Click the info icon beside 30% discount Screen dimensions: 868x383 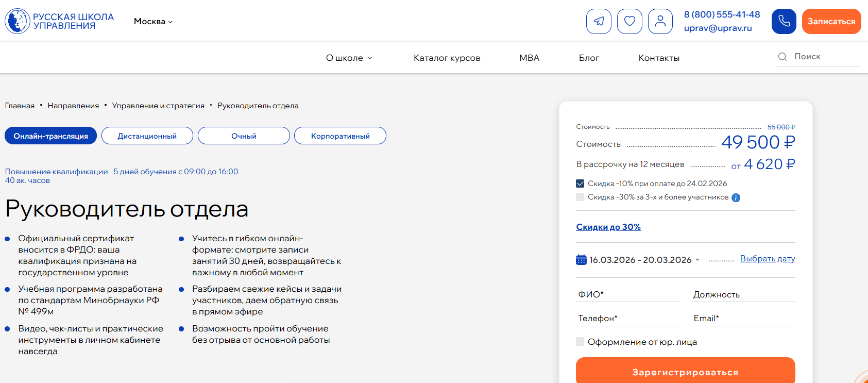(736, 197)
